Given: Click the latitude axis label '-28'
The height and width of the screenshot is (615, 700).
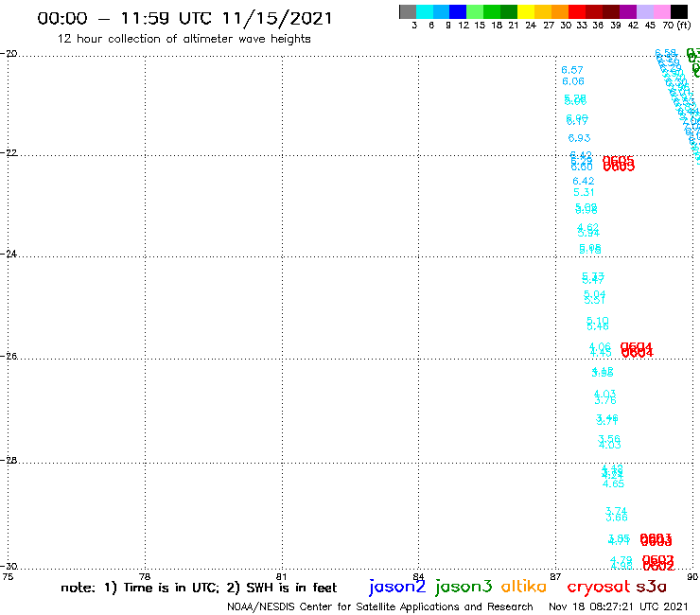Looking at the screenshot, I should (x=9, y=460).
